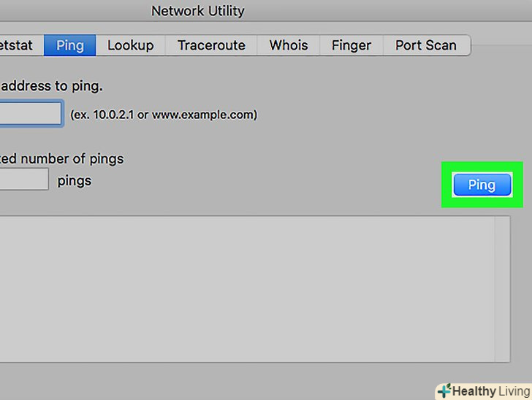Click the "number of pings" option label
This screenshot has width=532, height=400.
coord(62,158)
